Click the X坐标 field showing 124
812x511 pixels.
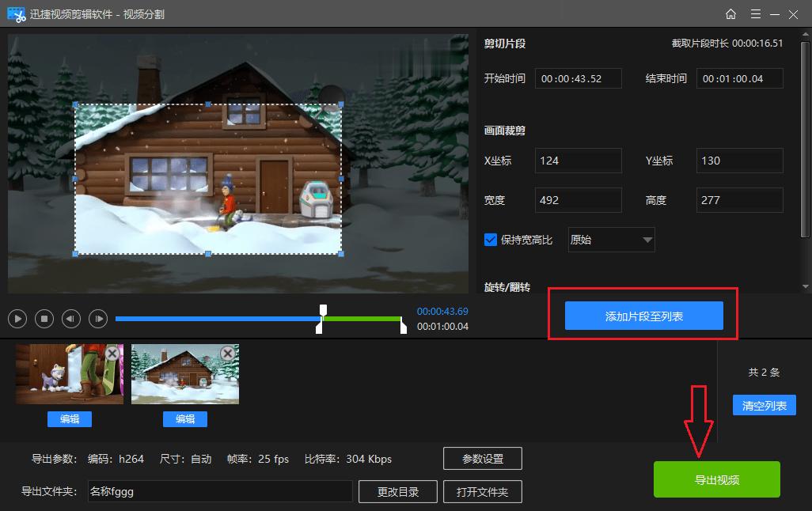pyautogui.click(x=578, y=161)
